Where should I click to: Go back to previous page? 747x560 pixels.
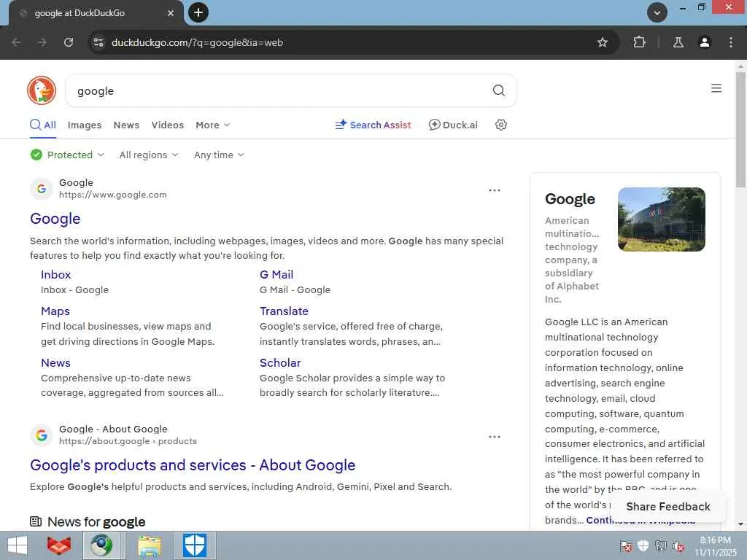pyautogui.click(x=16, y=42)
